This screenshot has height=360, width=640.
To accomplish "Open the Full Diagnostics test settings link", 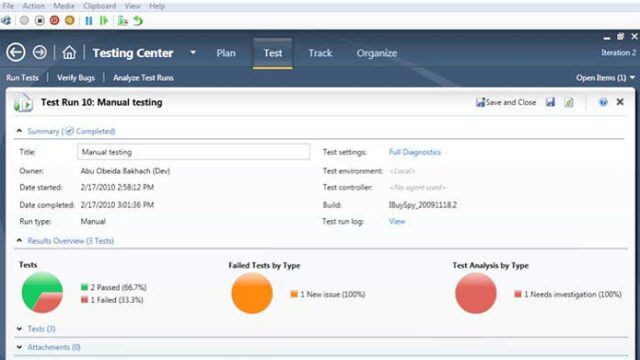I will (415, 152).
